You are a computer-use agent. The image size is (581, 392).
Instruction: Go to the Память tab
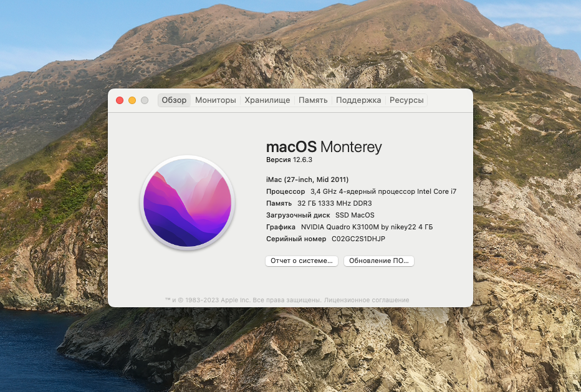pyautogui.click(x=313, y=100)
